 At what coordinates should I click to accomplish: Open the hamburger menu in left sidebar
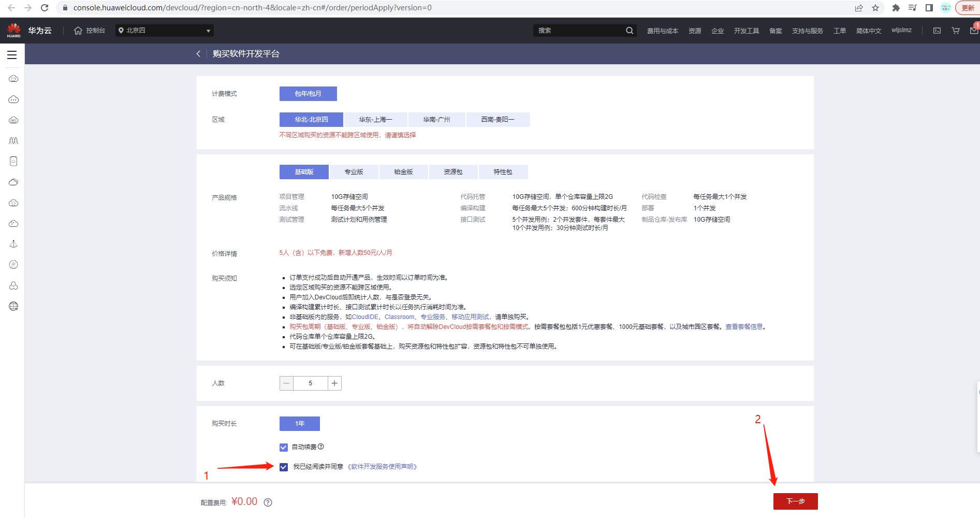pos(12,55)
